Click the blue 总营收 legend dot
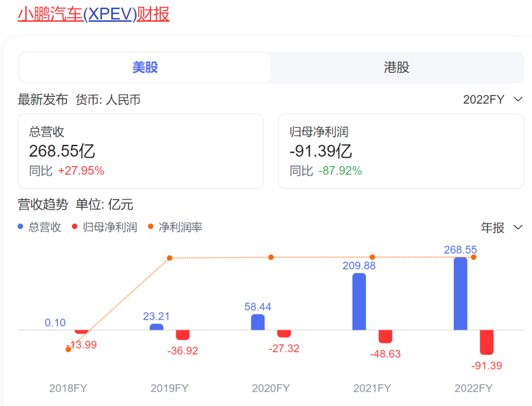The image size is (532, 406). pyautogui.click(x=21, y=227)
